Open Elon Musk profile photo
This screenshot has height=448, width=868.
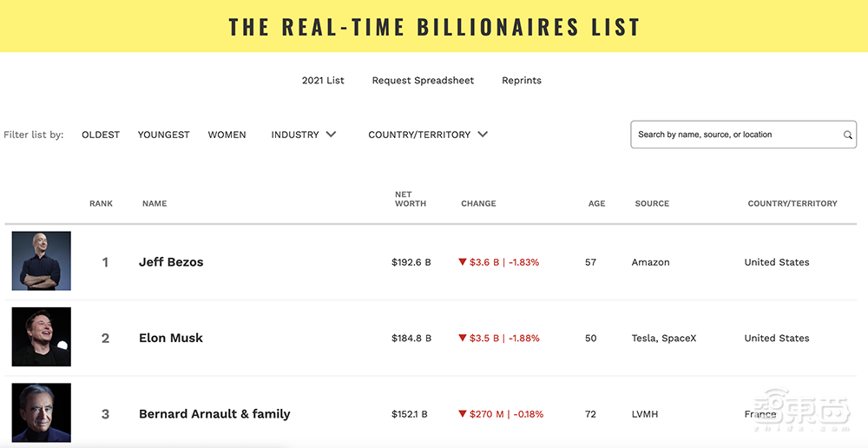point(42,337)
